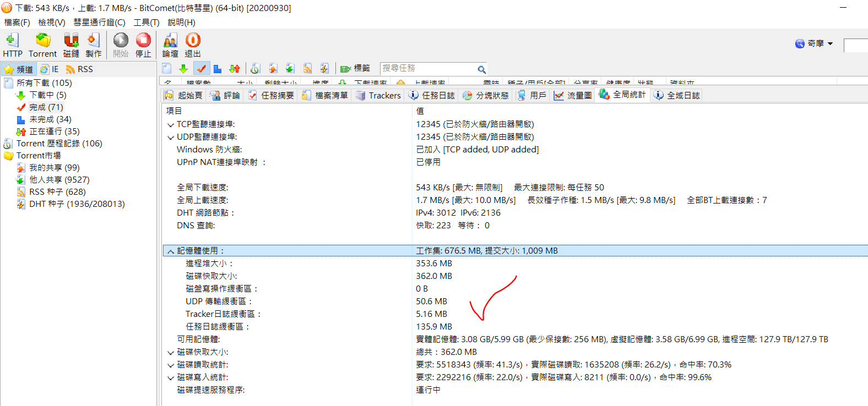Image resolution: width=868 pixels, height=406 pixels.
Task: Open 彗星通行證(C) menu
Action: coord(100,23)
